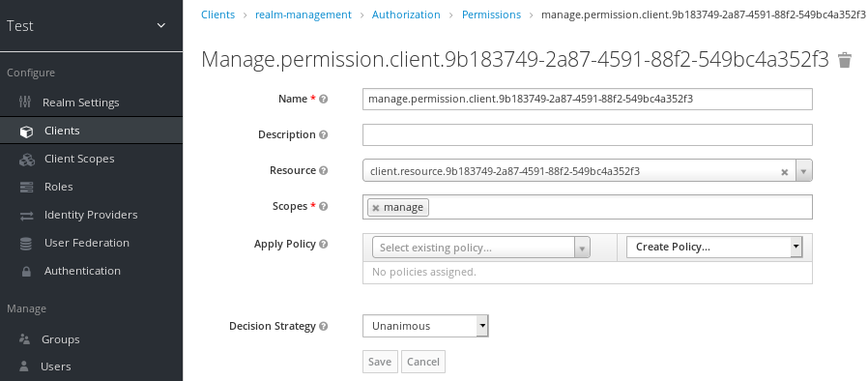Click the Roles list icon

tap(26, 188)
